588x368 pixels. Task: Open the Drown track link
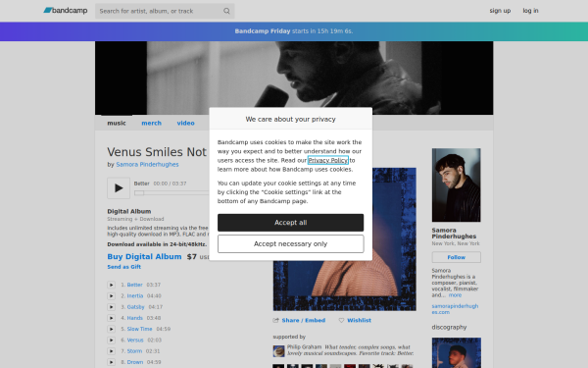135,362
